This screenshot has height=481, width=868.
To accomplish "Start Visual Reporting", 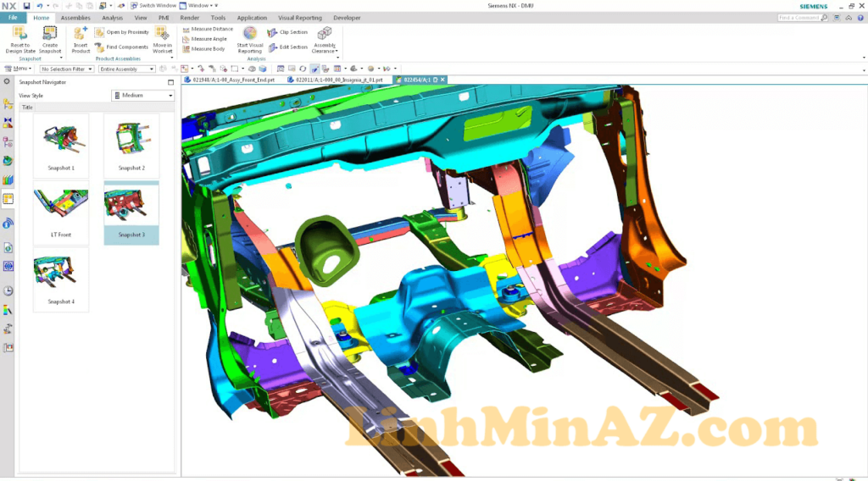I will [250, 41].
